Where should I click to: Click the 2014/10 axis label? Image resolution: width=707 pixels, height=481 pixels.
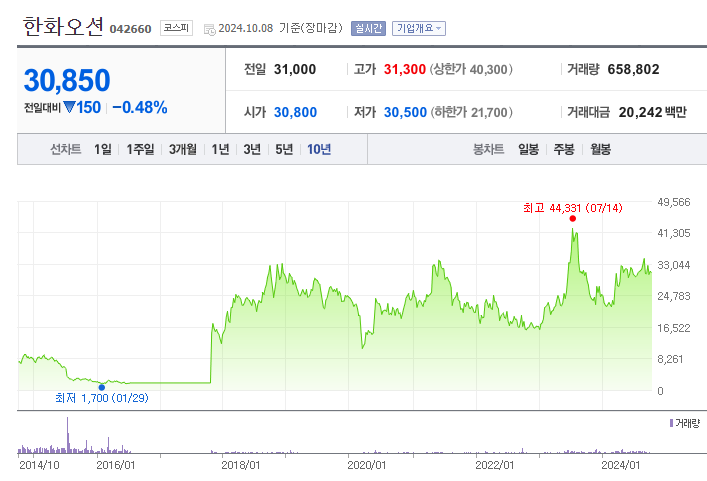click(x=39, y=465)
